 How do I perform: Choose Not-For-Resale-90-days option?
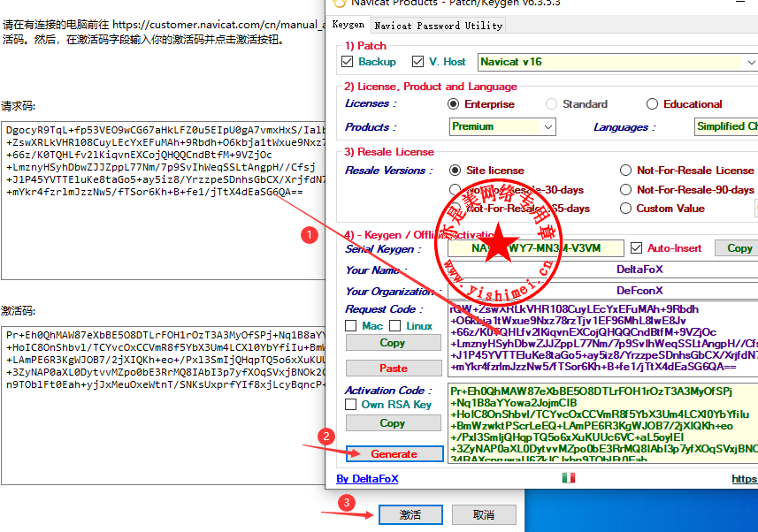pos(625,189)
